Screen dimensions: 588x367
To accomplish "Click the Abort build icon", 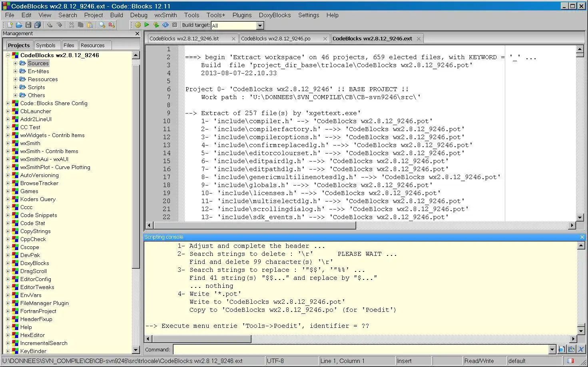I will coord(175,25).
